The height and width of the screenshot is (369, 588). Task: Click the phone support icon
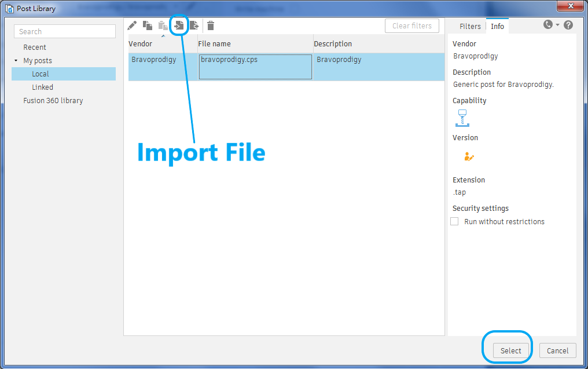click(548, 25)
